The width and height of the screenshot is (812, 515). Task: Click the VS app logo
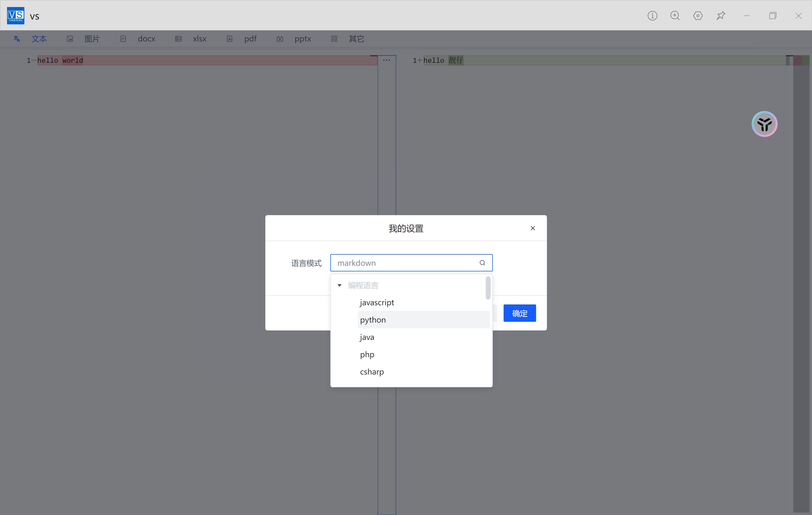pyautogui.click(x=15, y=15)
